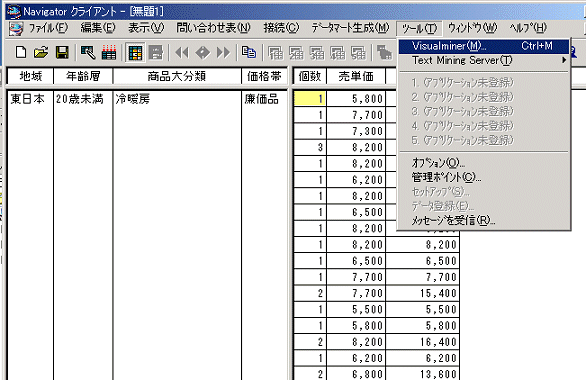The width and height of the screenshot is (586, 380).
Task: Click the 商品大分類 column header
Action: tap(177, 76)
